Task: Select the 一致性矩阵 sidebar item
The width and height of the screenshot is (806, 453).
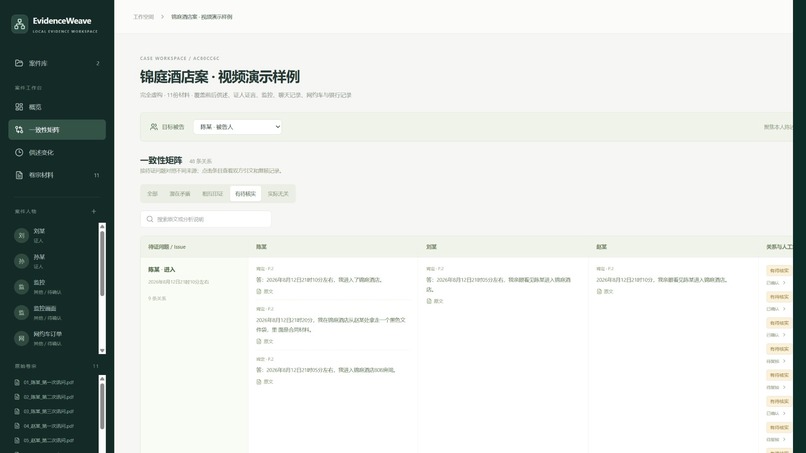Action: 57,130
